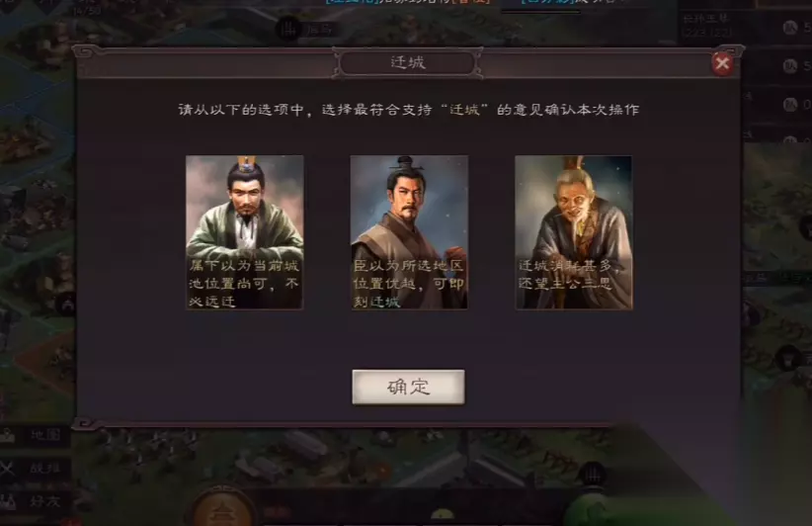Click the barrier icon near top label
The width and height of the screenshot is (812, 526).
pos(288,29)
